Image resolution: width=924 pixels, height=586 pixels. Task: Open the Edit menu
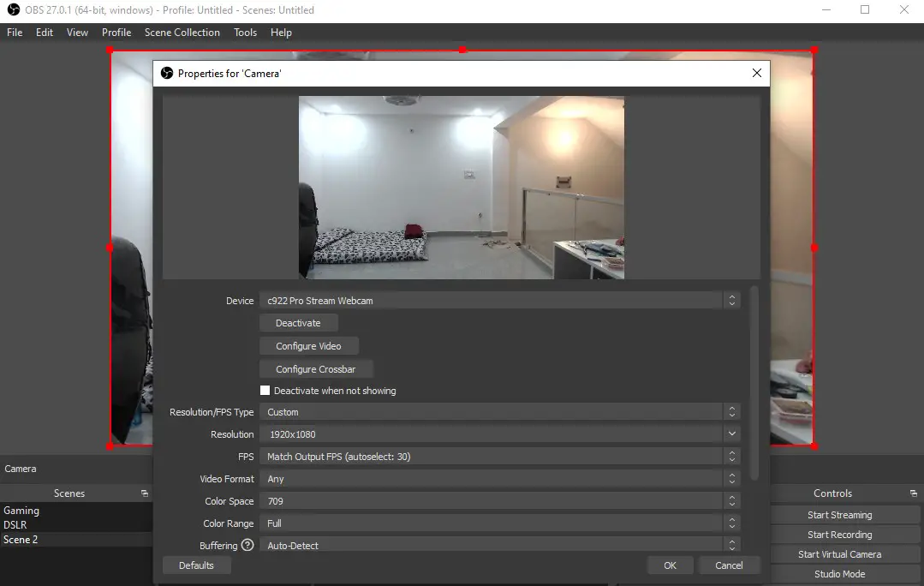tap(45, 33)
